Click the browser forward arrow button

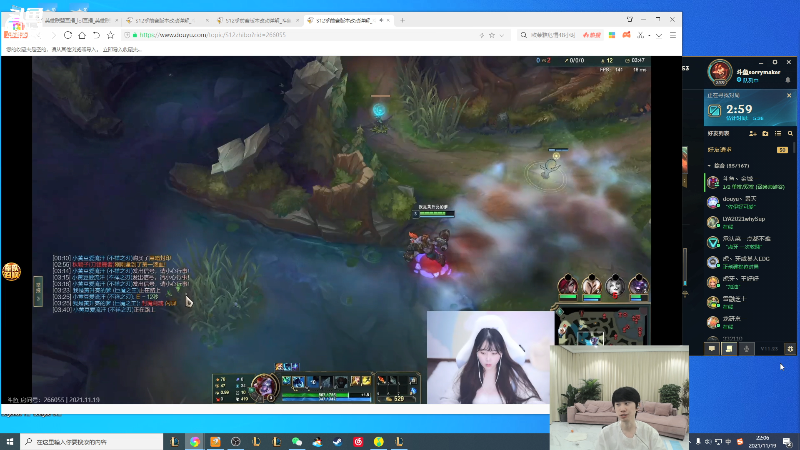(53, 35)
